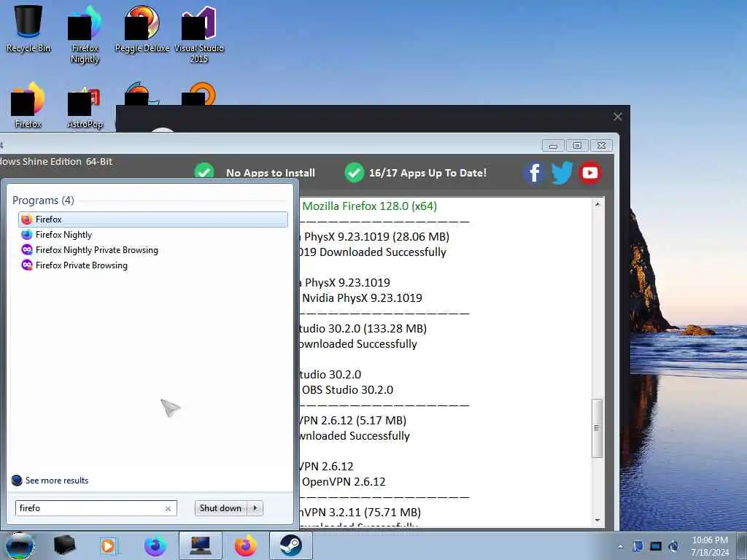Open the media player taskbar icon

109,545
